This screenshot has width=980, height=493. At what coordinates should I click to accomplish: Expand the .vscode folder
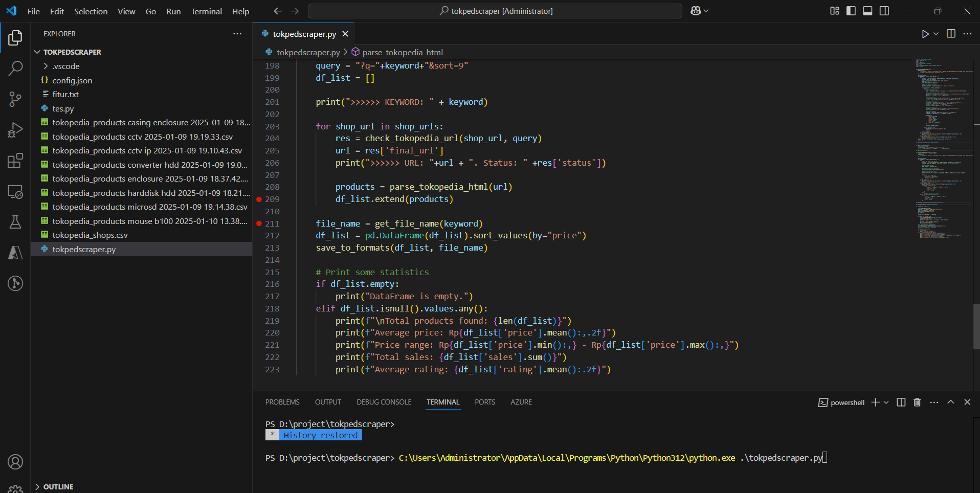coord(44,66)
